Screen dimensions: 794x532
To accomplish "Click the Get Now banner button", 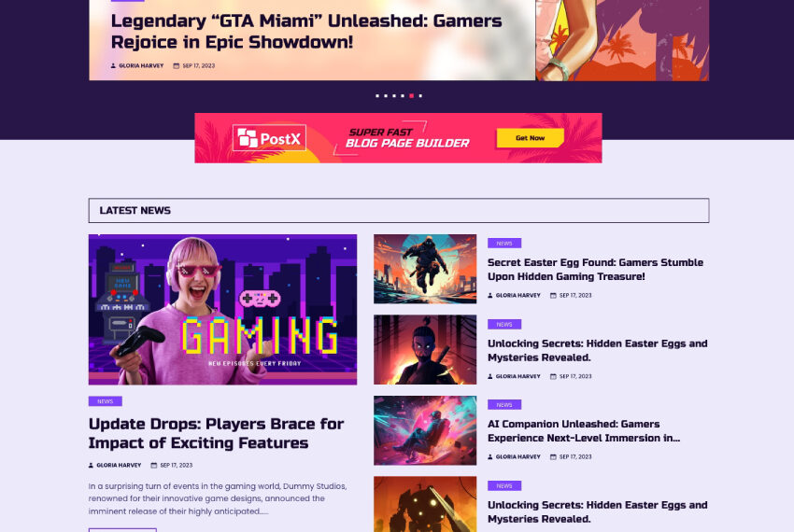I will pos(531,138).
